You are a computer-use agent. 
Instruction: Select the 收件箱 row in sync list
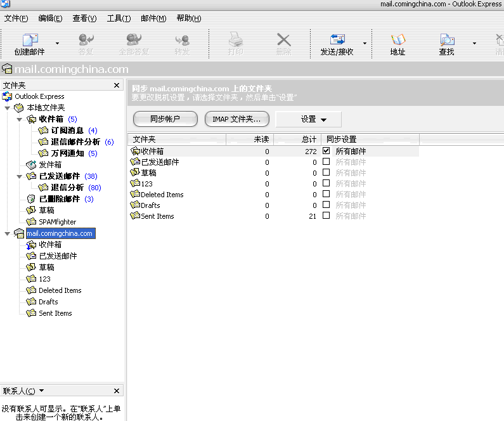pos(273,151)
